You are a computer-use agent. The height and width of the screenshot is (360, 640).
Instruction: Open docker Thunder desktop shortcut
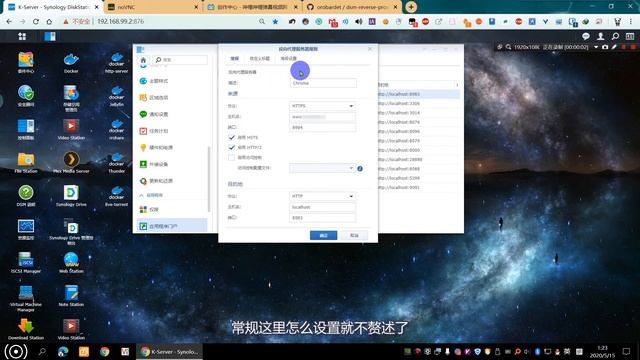point(116,162)
